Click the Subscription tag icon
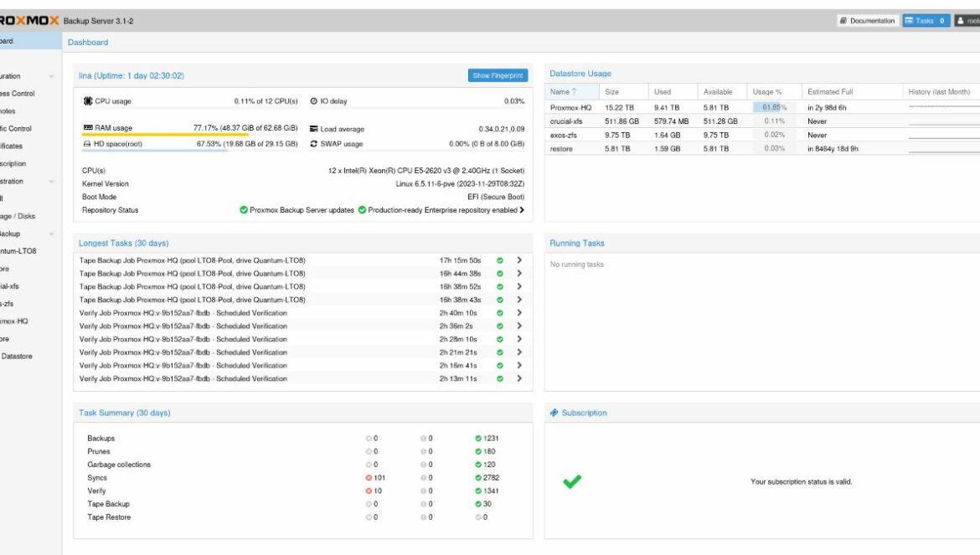980x555 pixels. pyautogui.click(x=554, y=413)
